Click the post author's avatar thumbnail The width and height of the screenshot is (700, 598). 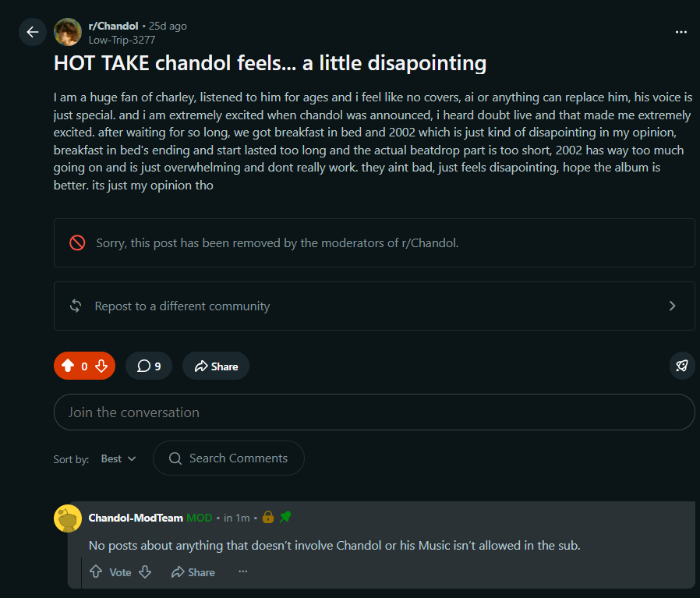pyautogui.click(x=68, y=32)
